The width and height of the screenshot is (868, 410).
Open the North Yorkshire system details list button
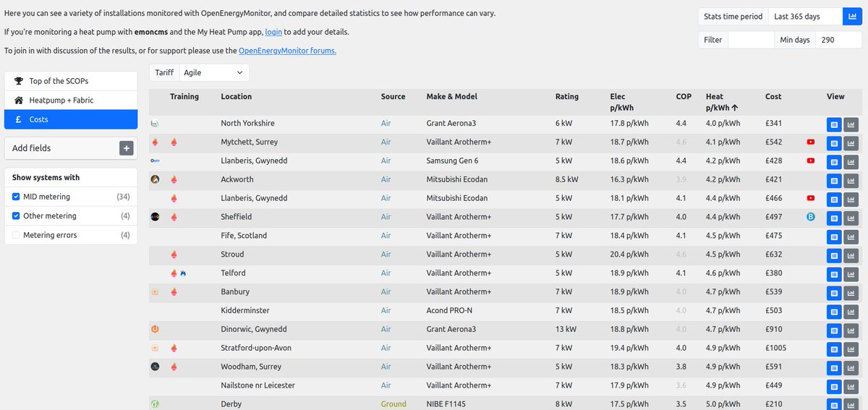pyautogui.click(x=834, y=124)
